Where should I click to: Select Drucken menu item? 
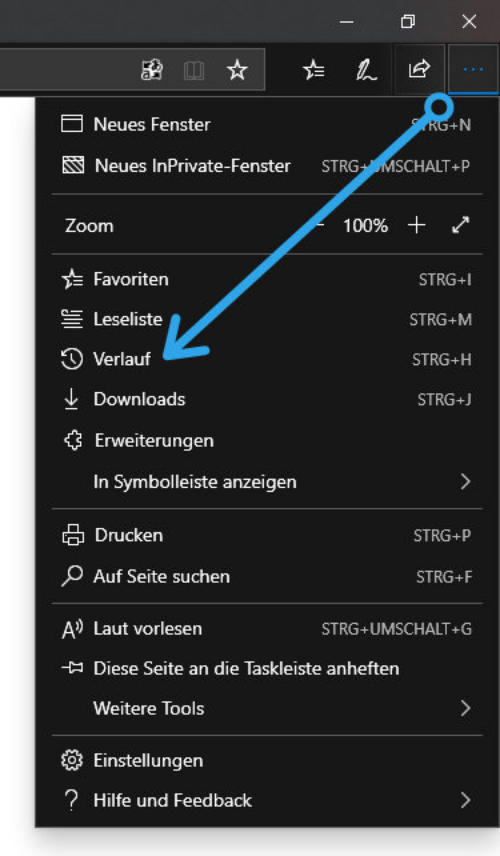coord(267,535)
